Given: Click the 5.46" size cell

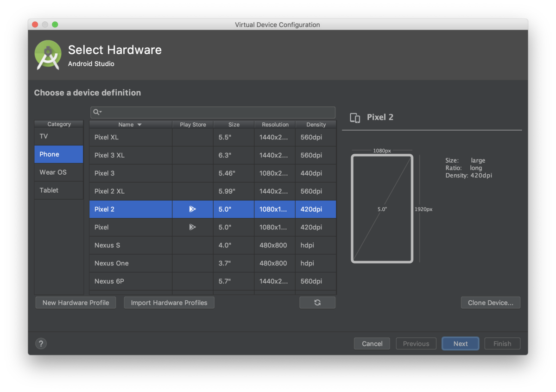Looking at the screenshot, I should (x=234, y=173).
